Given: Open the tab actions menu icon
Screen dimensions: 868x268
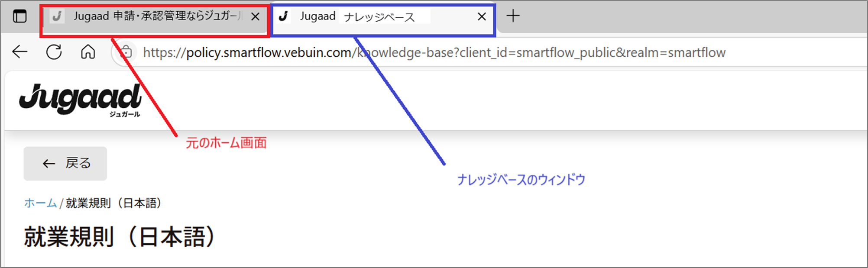Looking at the screenshot, I should pos(19,16).
